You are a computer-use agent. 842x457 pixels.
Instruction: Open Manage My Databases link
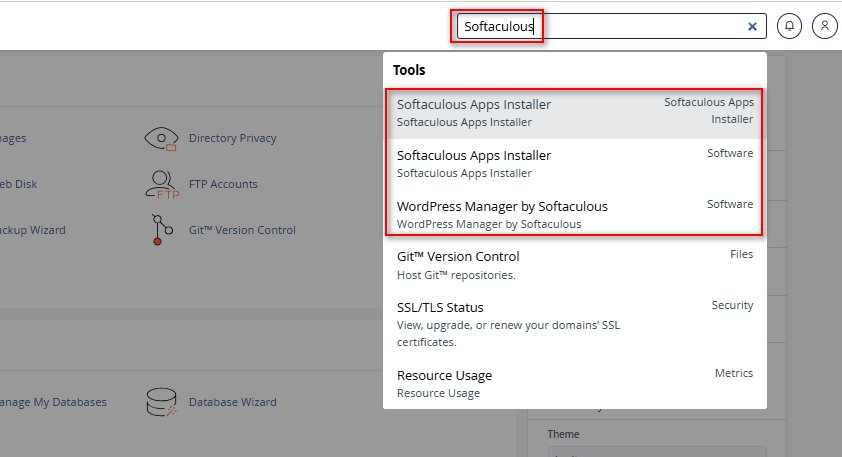coord(53,402)
